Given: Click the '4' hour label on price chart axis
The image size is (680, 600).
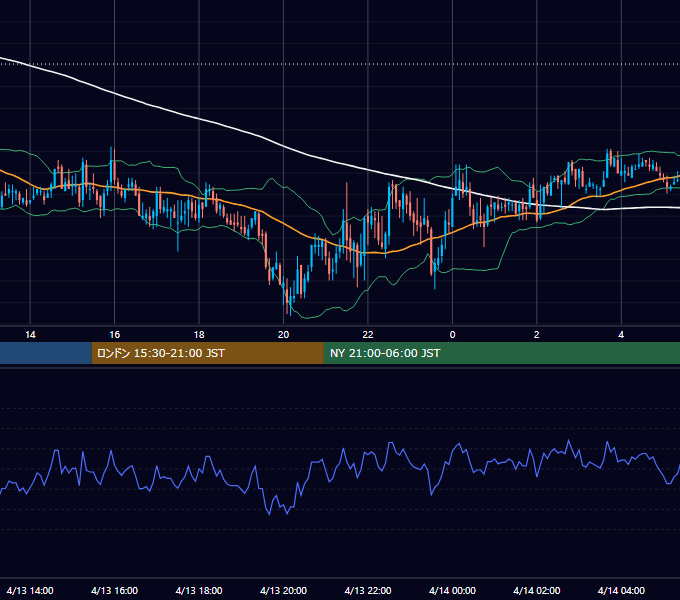Looking at the screenshot, I should [x=621, y=335].
